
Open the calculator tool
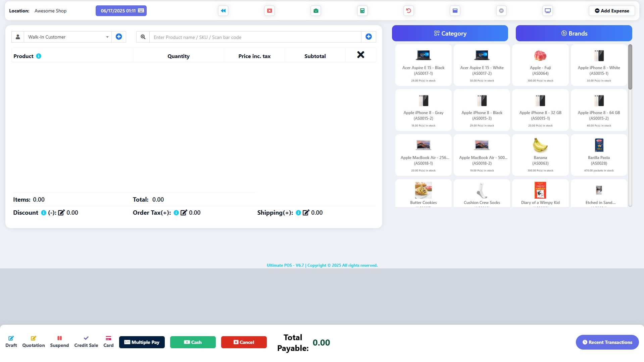[x=362, y=10]
